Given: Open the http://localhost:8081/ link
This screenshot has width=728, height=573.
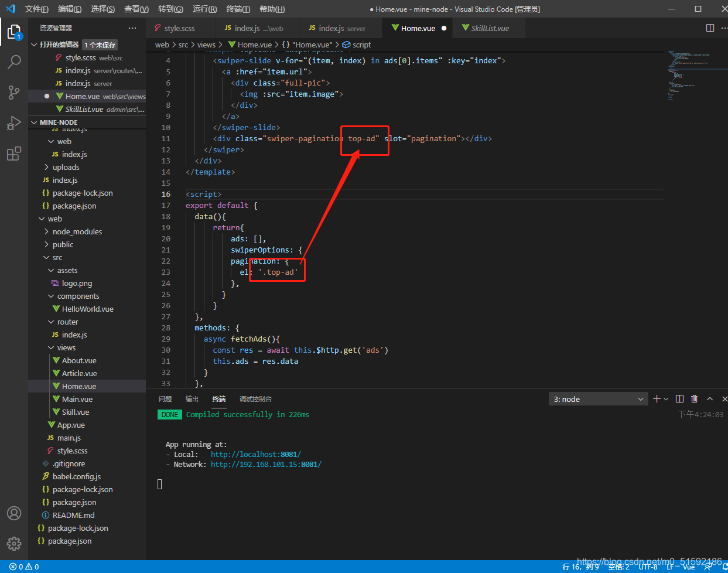Looking at the screenshot, I should coord(256,454).
